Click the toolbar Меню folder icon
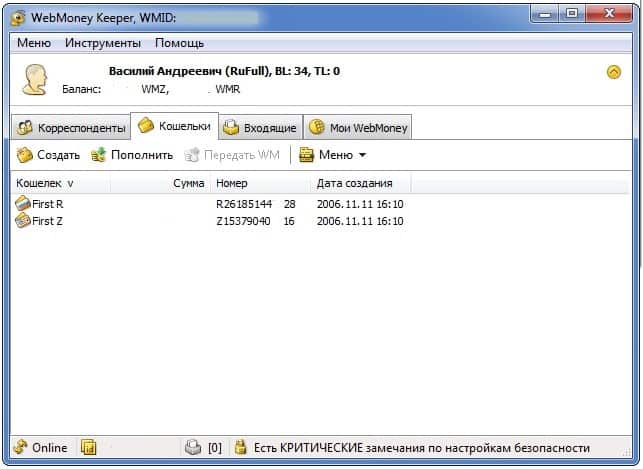 [306, 155]
